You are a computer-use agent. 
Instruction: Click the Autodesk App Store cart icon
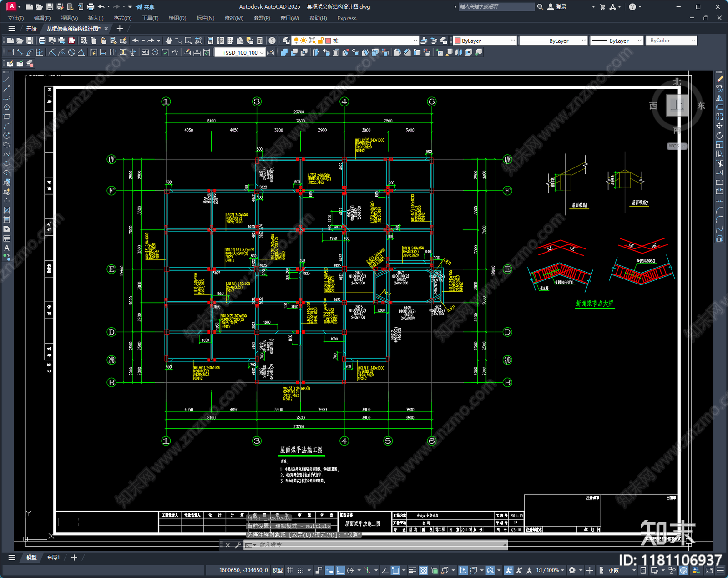(602, 7)
